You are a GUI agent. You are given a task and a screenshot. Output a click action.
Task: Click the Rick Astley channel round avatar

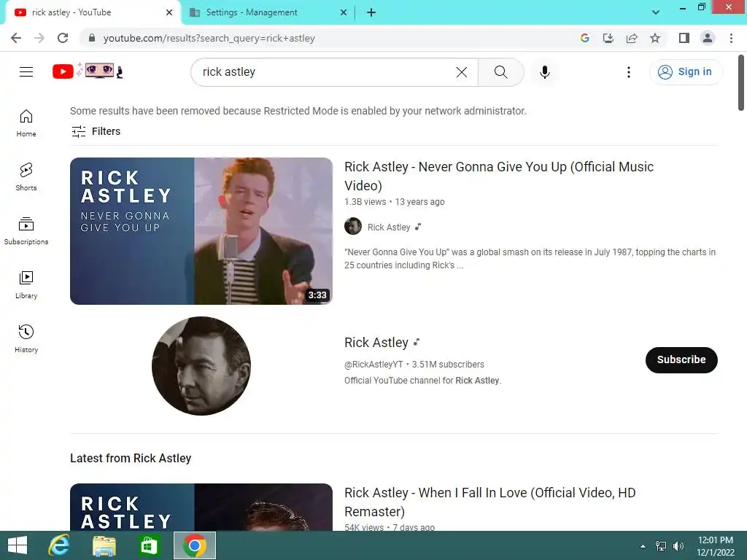pos(201,366)
